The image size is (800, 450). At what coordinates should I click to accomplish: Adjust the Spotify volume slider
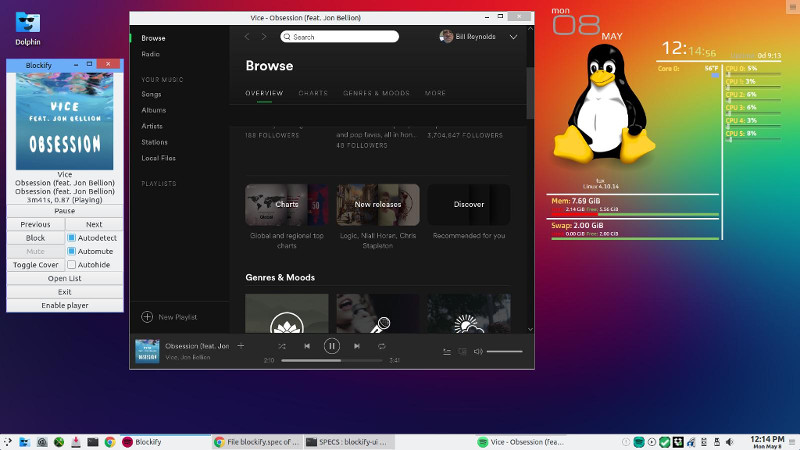point(504,351)
